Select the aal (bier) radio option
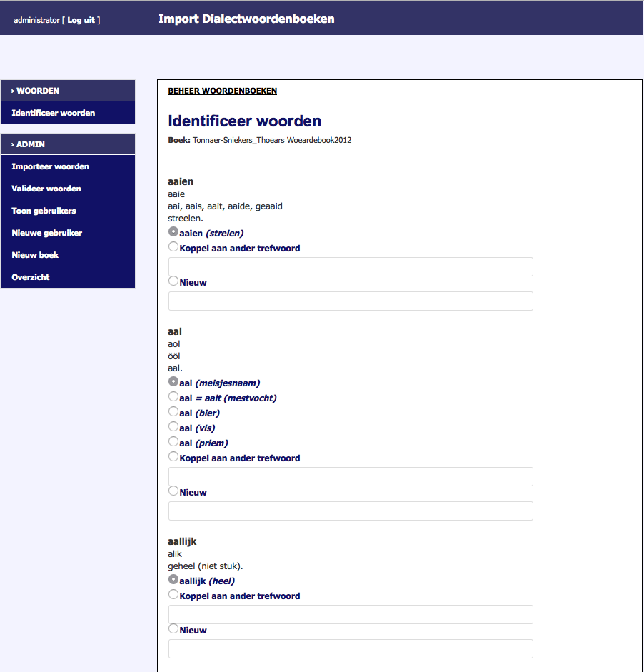 (173, 412)
